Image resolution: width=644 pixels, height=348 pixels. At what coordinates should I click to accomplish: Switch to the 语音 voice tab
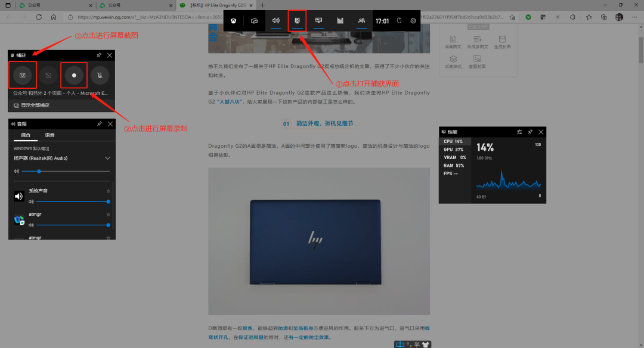click(x=49, y=135)
